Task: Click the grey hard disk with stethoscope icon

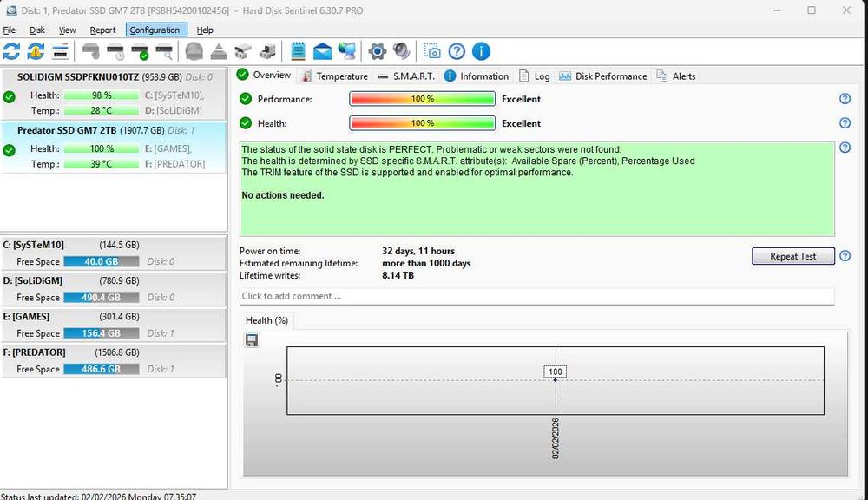Action: [91, 51]
